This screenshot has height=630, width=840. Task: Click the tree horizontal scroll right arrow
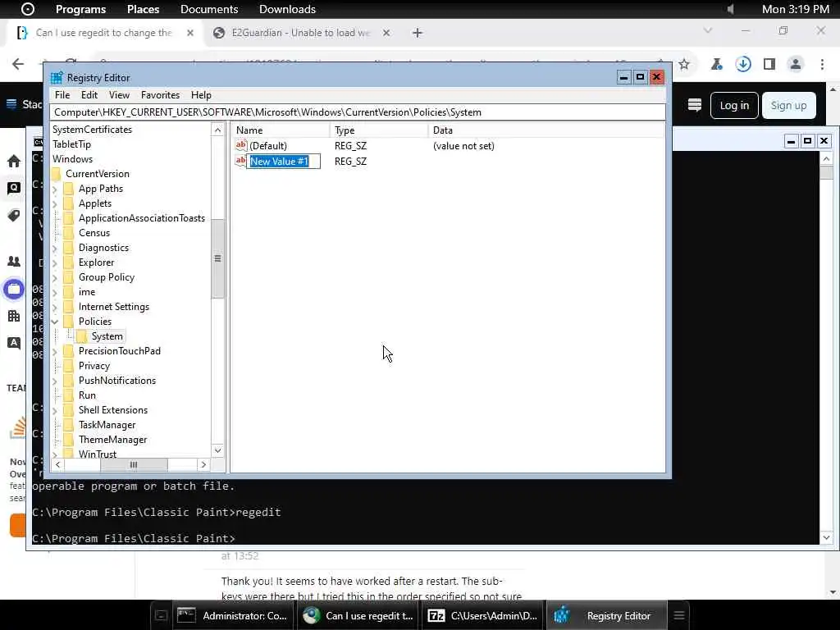(x=203, y=464)
